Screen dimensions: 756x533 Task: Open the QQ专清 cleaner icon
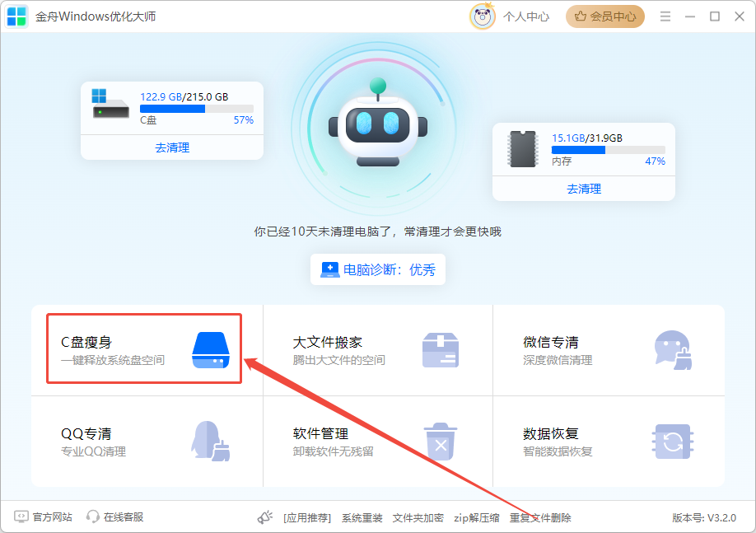click(210, 441)
